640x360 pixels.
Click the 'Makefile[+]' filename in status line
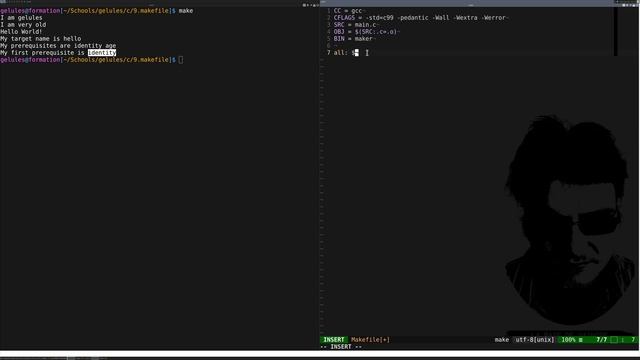click(370, 340)
